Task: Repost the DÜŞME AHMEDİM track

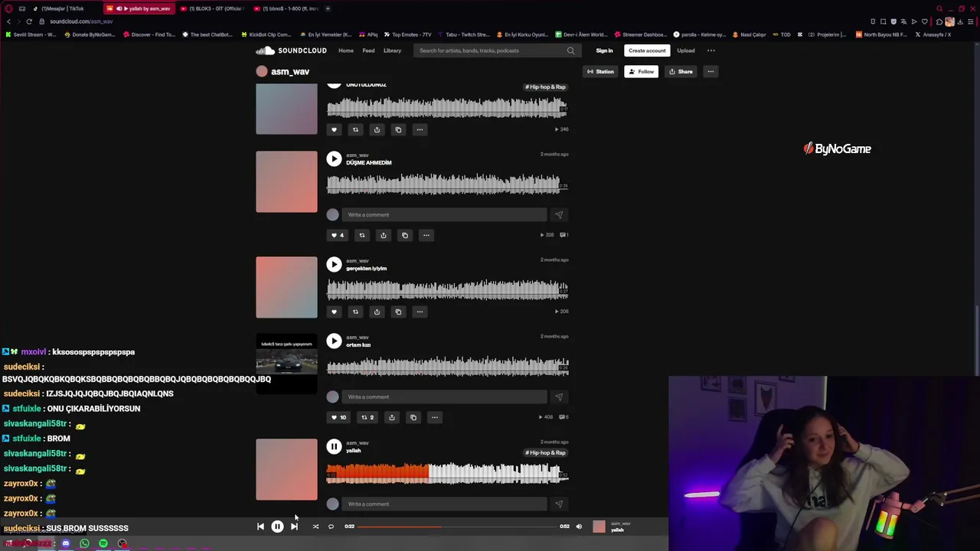Action: point(362,235)
